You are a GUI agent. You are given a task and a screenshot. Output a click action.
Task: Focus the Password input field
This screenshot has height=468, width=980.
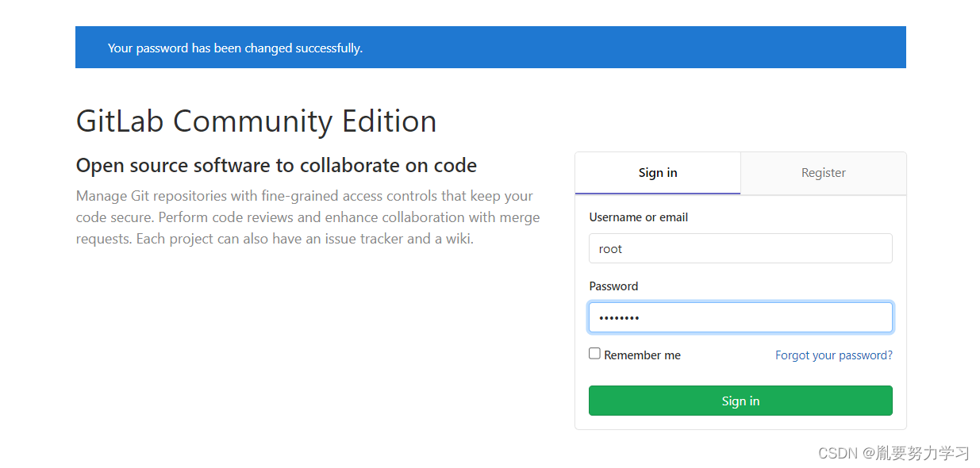click(740, 317)
